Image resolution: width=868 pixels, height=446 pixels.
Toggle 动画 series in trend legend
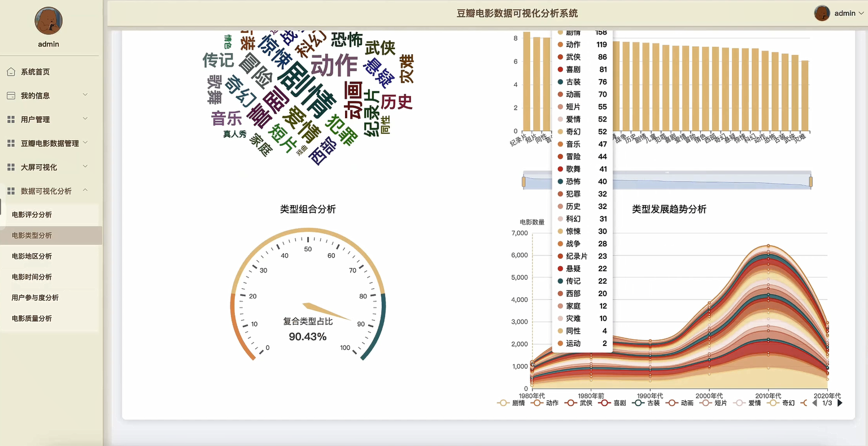[680, 403]
